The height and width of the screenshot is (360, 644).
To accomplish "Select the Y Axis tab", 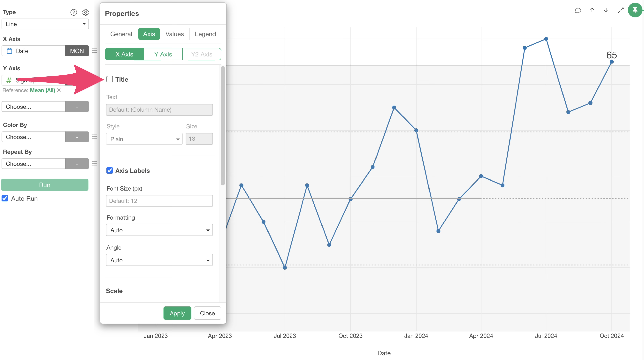I will [163, 54].
